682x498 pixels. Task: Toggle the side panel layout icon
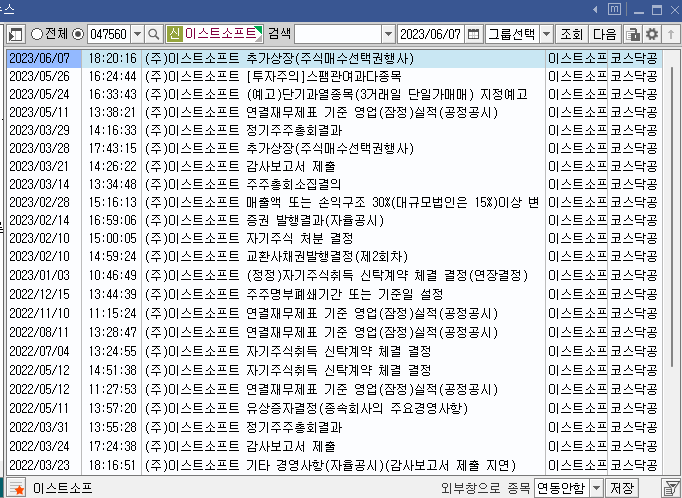coord(16,34)
